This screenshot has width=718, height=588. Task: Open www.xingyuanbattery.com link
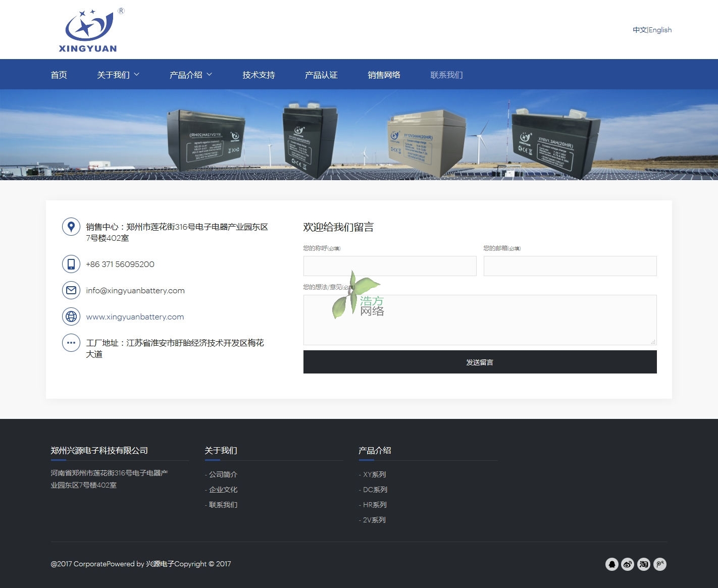point(135,317)
